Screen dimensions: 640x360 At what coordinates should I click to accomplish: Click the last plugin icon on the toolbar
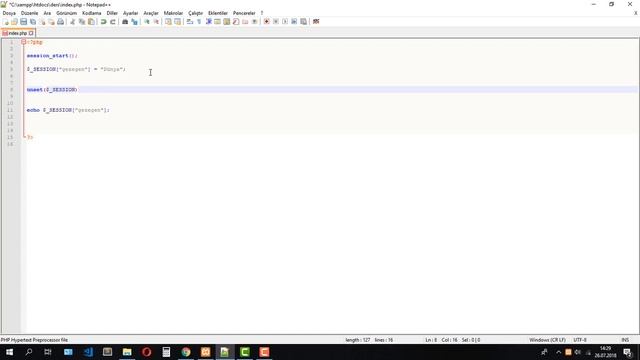(x=316, y=22)
